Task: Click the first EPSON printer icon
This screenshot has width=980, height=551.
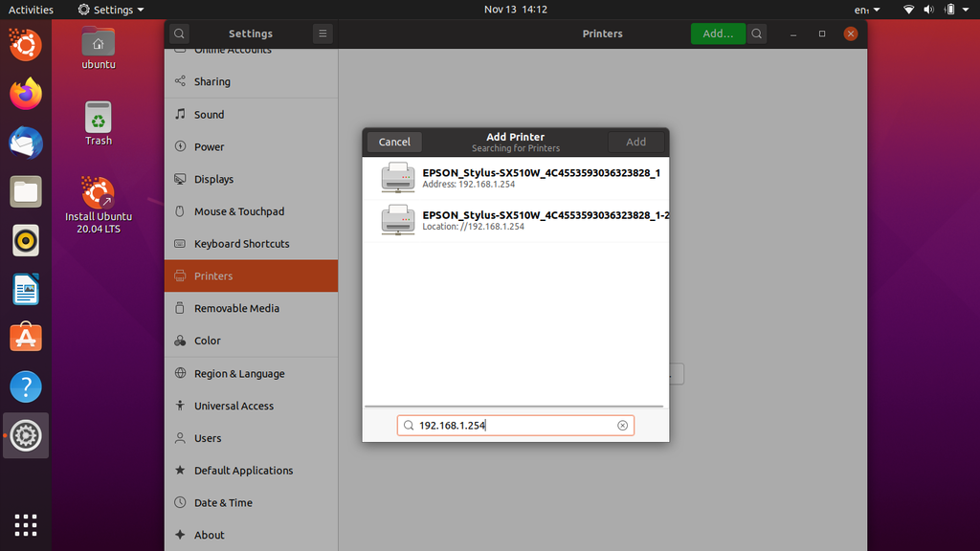Action: point(398,178)
